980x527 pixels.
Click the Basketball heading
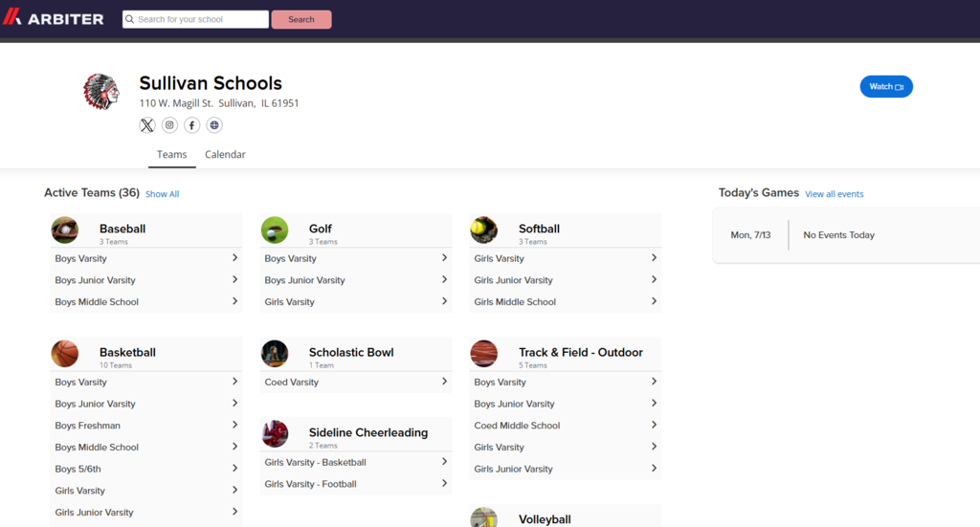tap(127, 352)
